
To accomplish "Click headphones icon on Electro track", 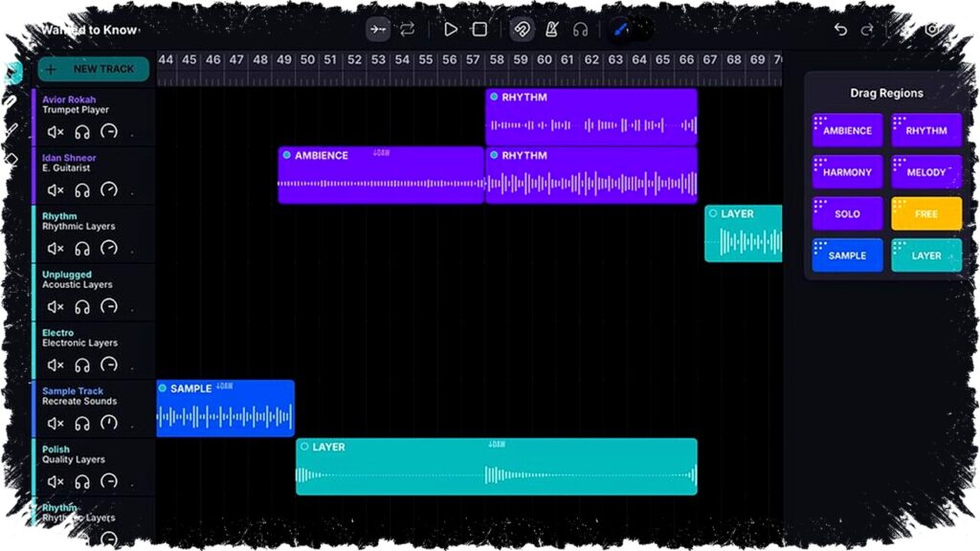I will [82, 364].
